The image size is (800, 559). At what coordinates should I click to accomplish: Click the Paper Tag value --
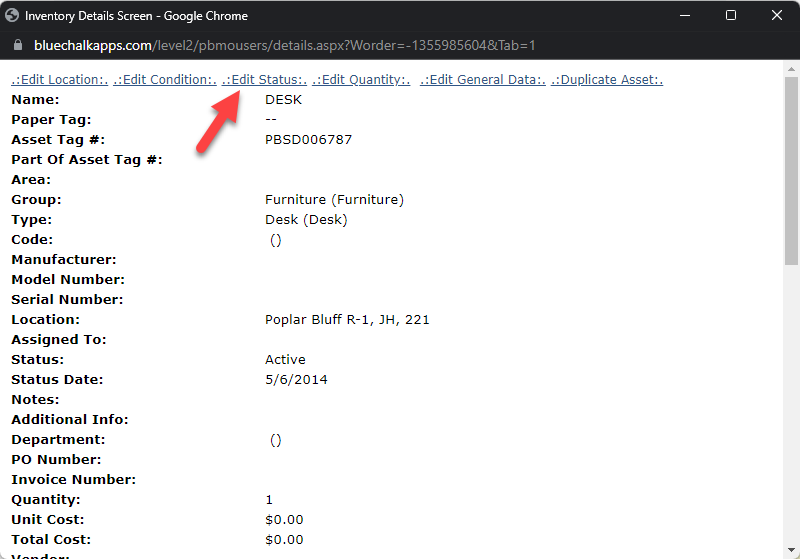point(271,119)
